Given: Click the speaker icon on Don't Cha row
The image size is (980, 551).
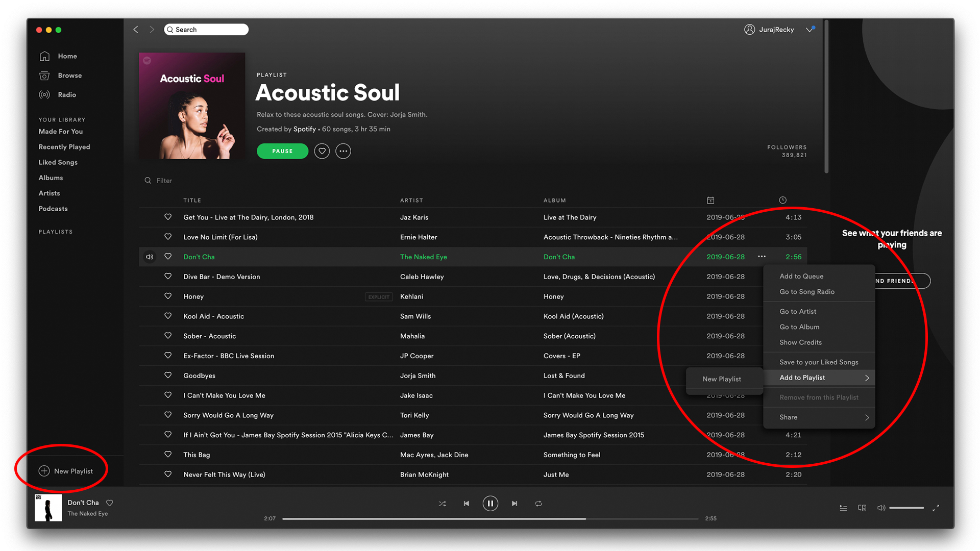Looking at the screenshot, I should pyautogui.click(x=150, y=257).
